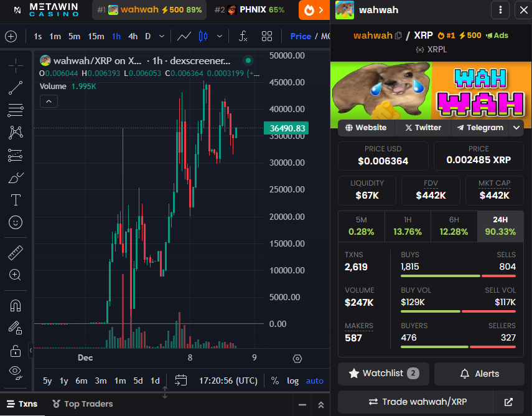
Task: Add a symbol with the plus circle icon
Action: pyautogui.click(x=11, y=36)
